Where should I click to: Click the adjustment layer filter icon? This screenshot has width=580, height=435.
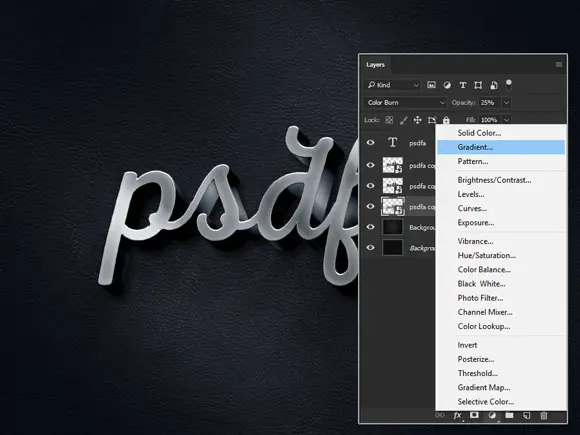pos(447,85)
